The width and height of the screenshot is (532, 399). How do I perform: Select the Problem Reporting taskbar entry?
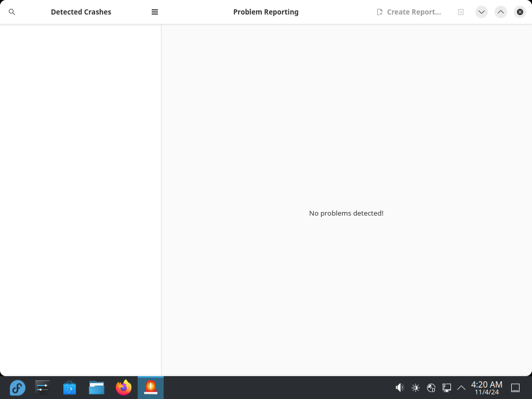coord(151,388)
